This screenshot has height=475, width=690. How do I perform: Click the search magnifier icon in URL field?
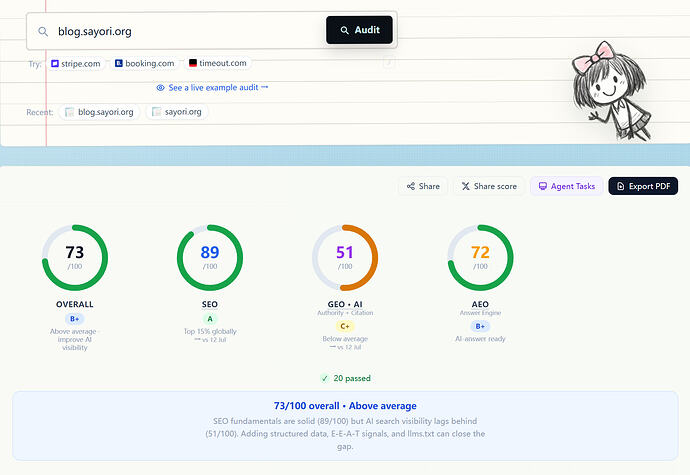[43, 31]
